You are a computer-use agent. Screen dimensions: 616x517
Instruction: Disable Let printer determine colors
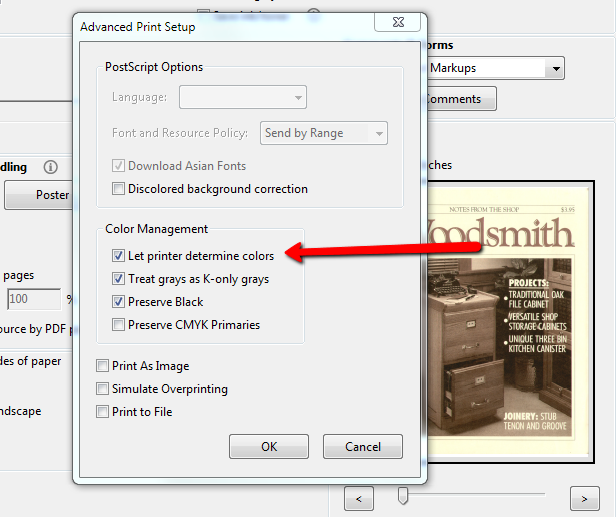click(119, 256)
